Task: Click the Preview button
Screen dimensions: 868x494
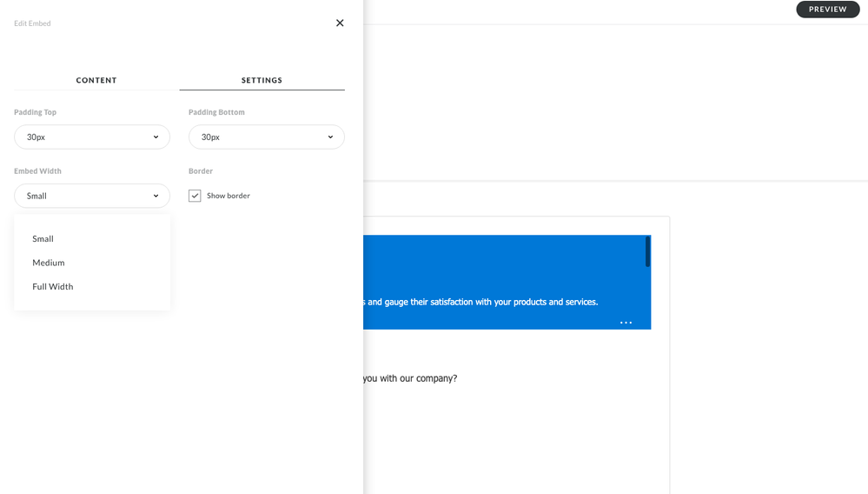Action: pyautogui.click(x=827, y=10)
